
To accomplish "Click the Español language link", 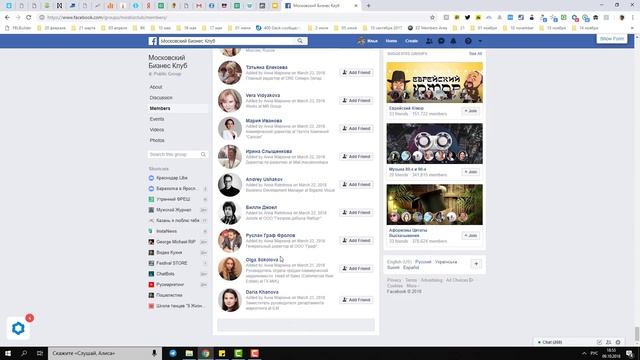I will [411, 267].
